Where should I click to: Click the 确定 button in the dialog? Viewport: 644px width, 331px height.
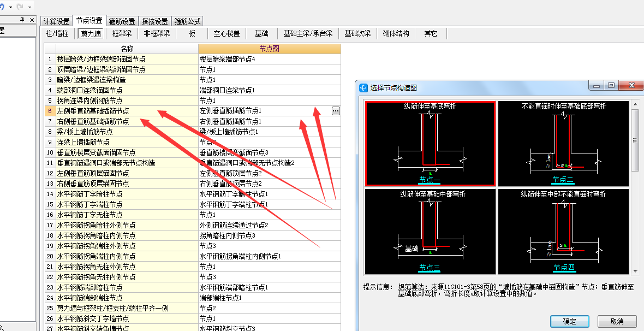click(x=570, y=321)
